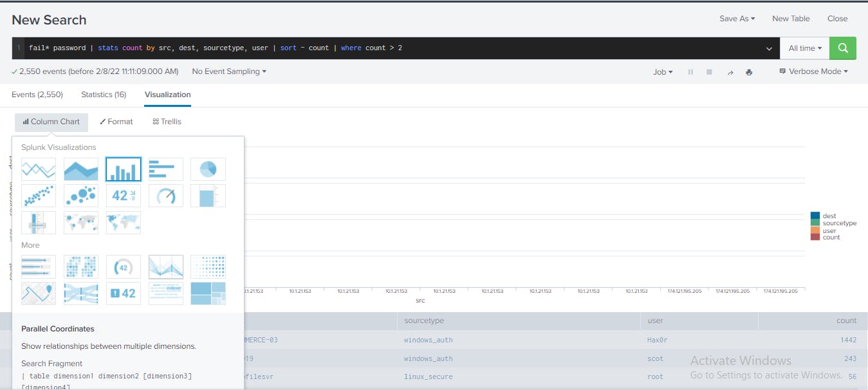Click the count legend color swatch
Viewport: 868px width, 390px height.
815,237
